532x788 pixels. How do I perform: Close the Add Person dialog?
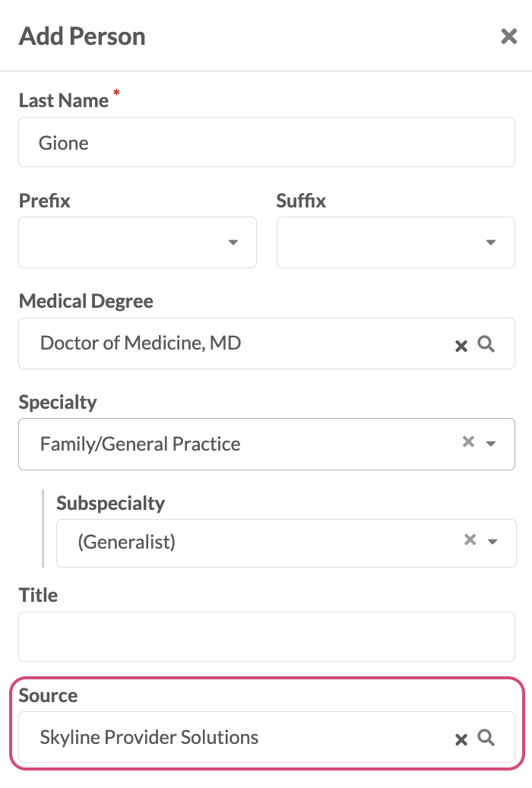click(509, 36)
